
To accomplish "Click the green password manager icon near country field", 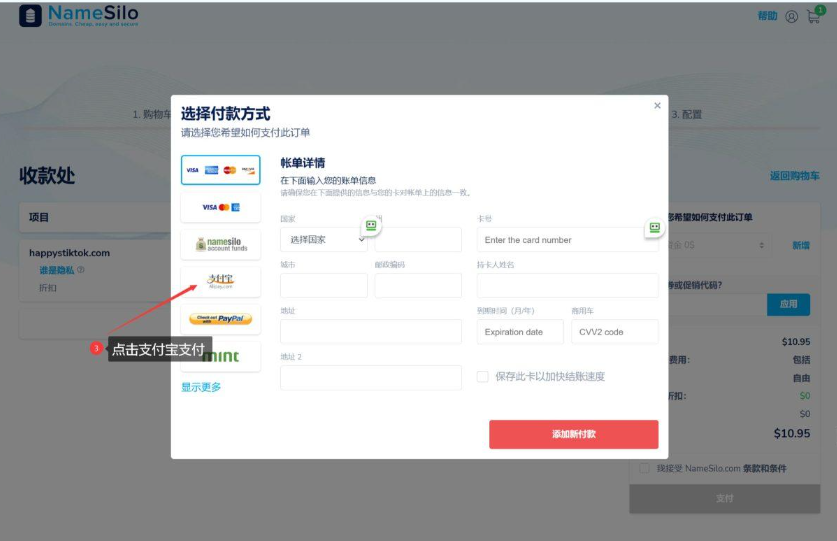I will 371,226.
